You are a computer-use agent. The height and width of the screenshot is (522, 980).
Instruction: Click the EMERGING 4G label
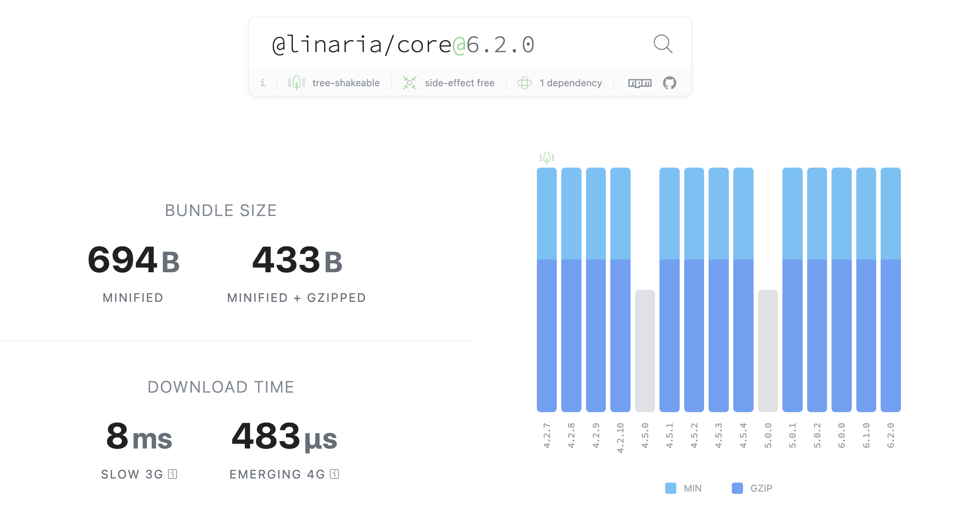[x=277, y=474]
